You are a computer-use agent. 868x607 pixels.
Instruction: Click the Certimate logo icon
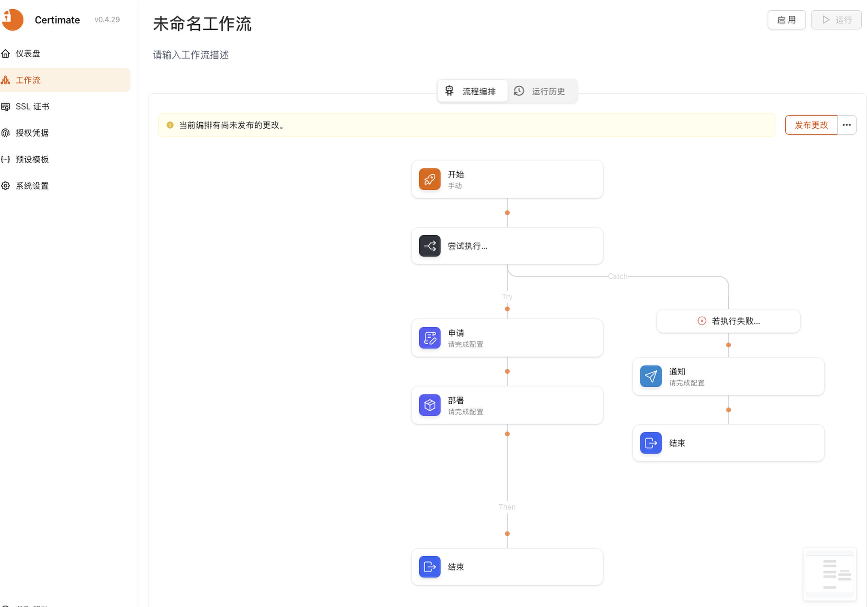click(x=13, y=20)
